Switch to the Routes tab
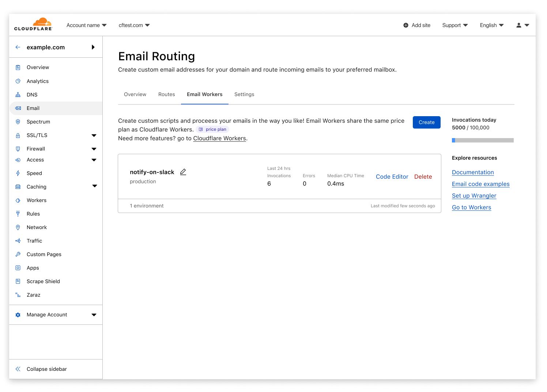547x392 pixels. point(166,94)
